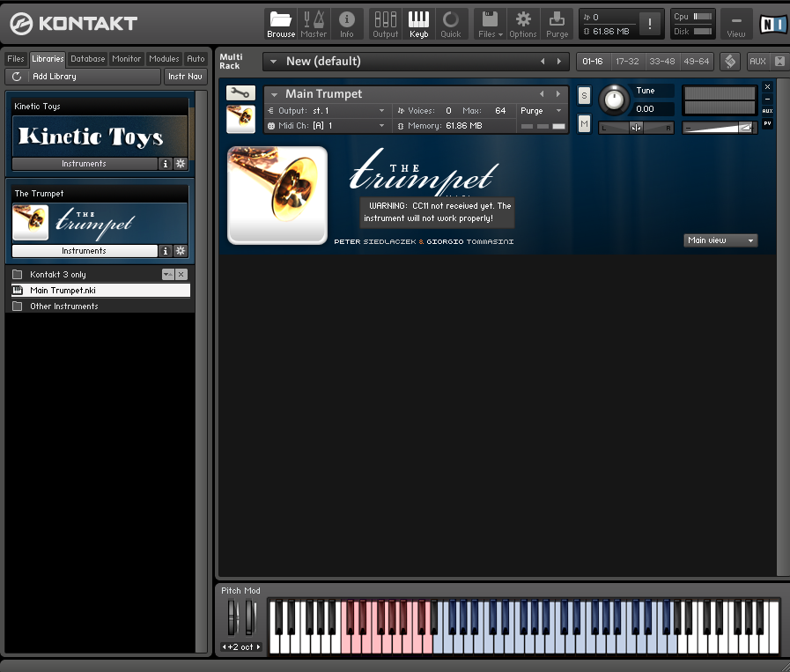Show info for Kinetic Toys library
This screenshot has width=790, height=672.
[166, 164]
